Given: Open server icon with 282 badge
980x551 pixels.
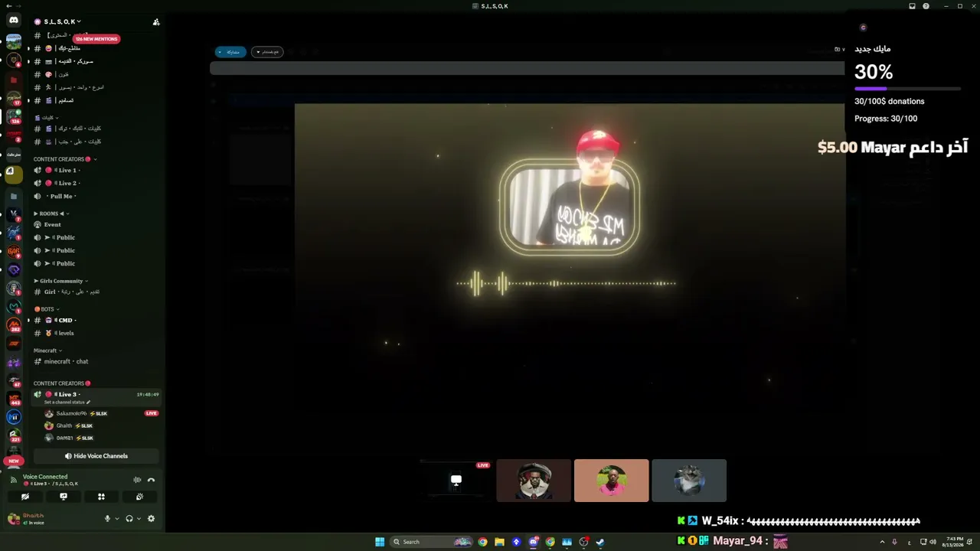Looking at the screenshot, I should [14, 325].
